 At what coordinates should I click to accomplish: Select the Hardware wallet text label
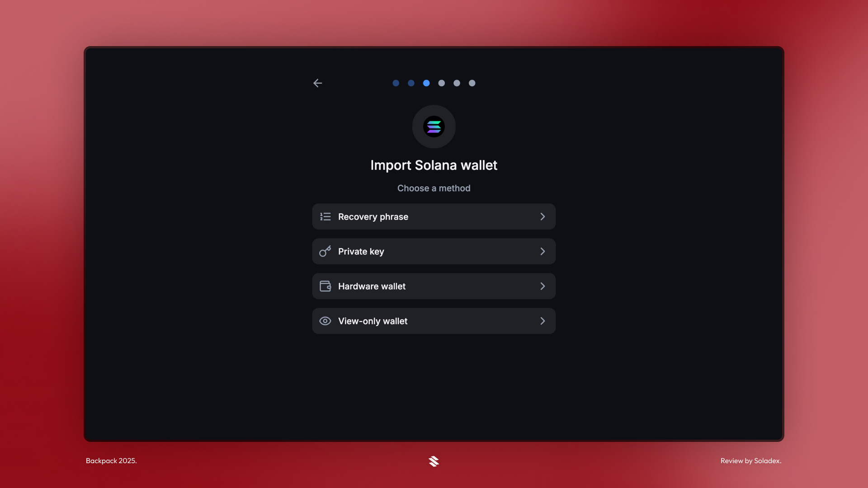pyautogui.click(x=372, y=286)
